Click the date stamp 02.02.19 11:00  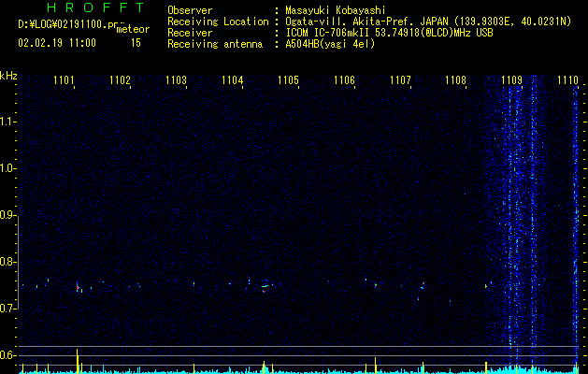(x=57, y=43)
